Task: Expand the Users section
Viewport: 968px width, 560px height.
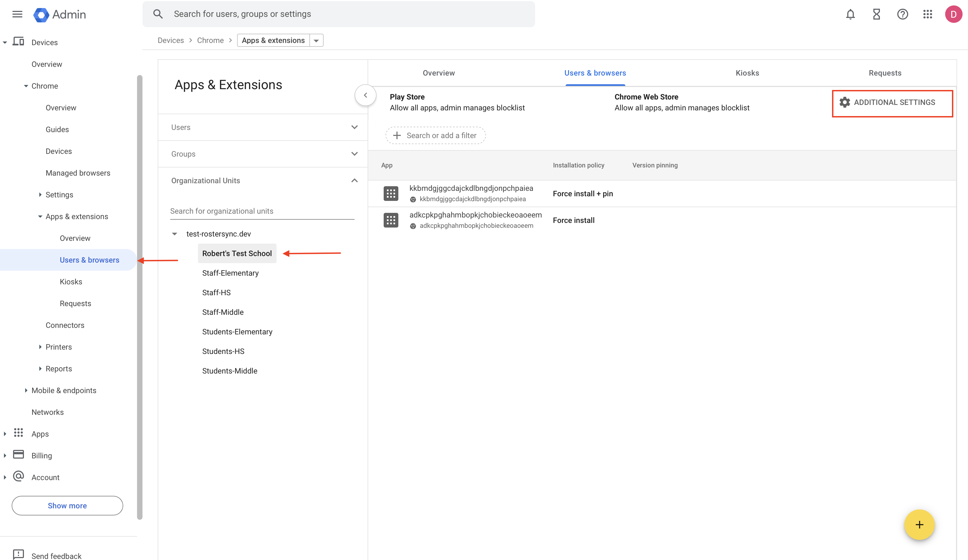Action: [354, 127]
